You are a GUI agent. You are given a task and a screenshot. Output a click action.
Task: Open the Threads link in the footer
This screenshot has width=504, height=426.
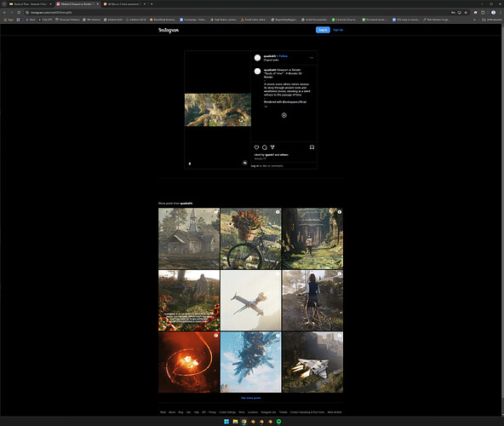[283, 412]
